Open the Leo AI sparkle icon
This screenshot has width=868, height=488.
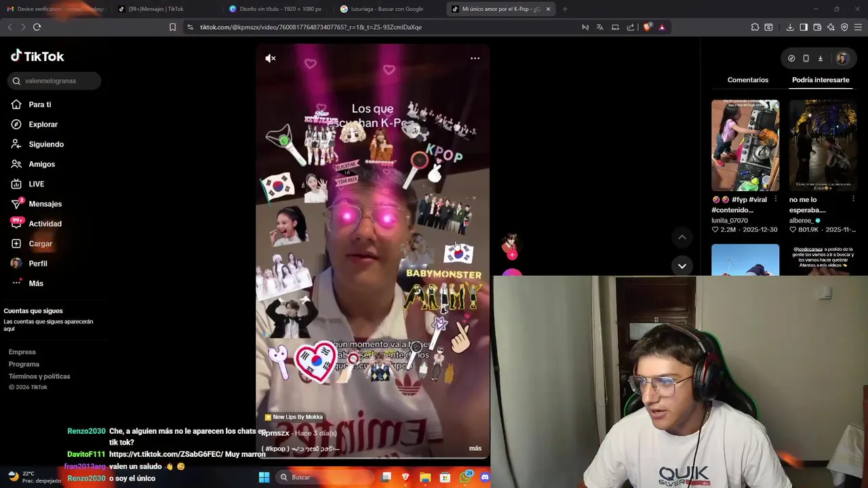click(x=831, y=27)
